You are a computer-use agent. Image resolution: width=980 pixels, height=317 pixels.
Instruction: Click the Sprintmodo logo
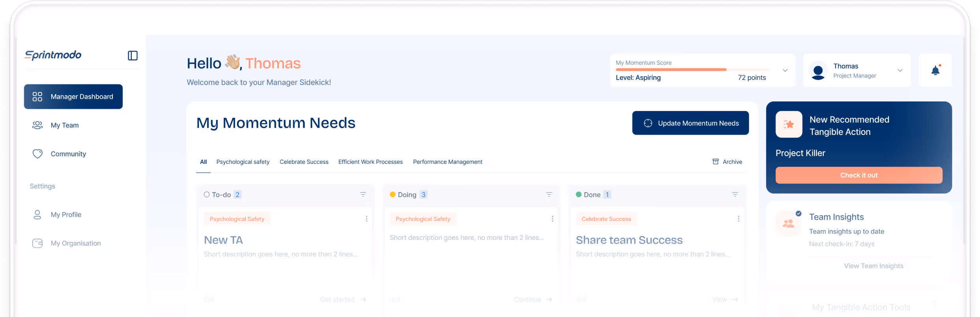[x=53, y=55]
